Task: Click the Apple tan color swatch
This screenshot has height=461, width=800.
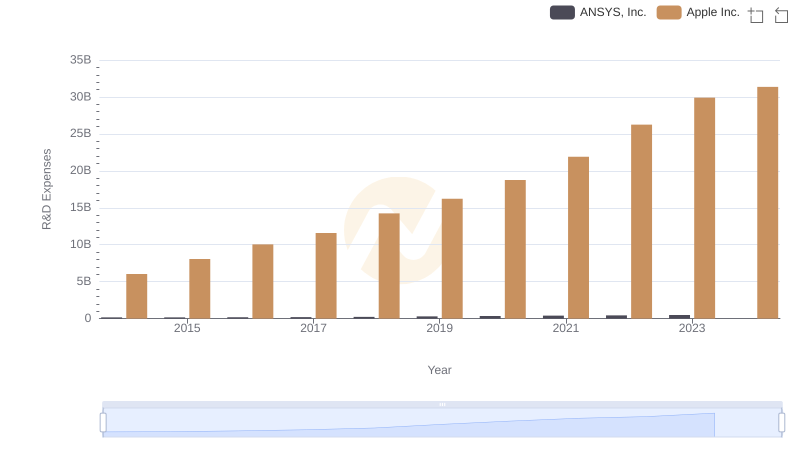Action: click(669, 12)
